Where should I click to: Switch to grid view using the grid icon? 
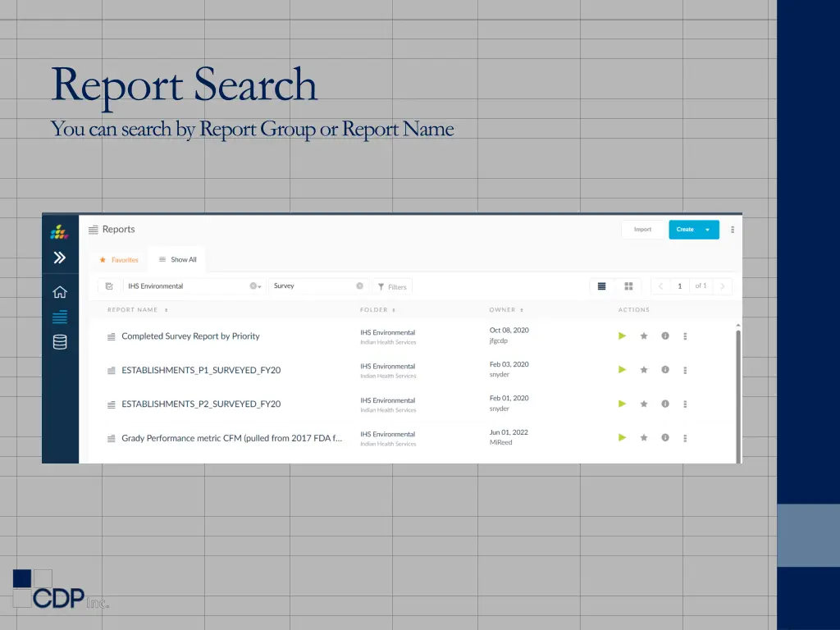click(628, 285)
